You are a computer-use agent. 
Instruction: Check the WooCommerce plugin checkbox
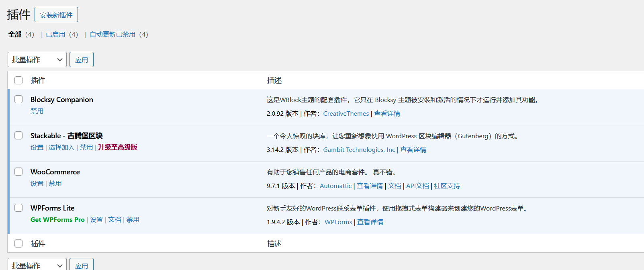(x=18, y=172)
